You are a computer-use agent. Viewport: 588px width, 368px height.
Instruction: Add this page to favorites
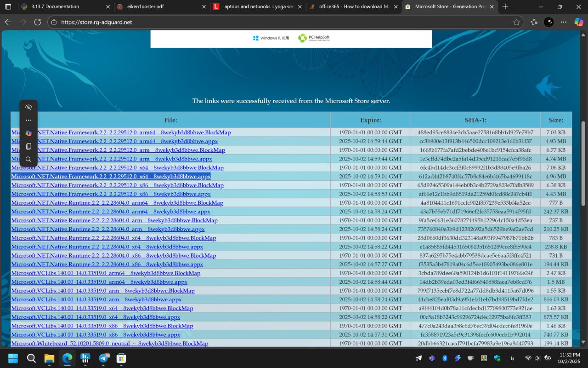(516, 22)
